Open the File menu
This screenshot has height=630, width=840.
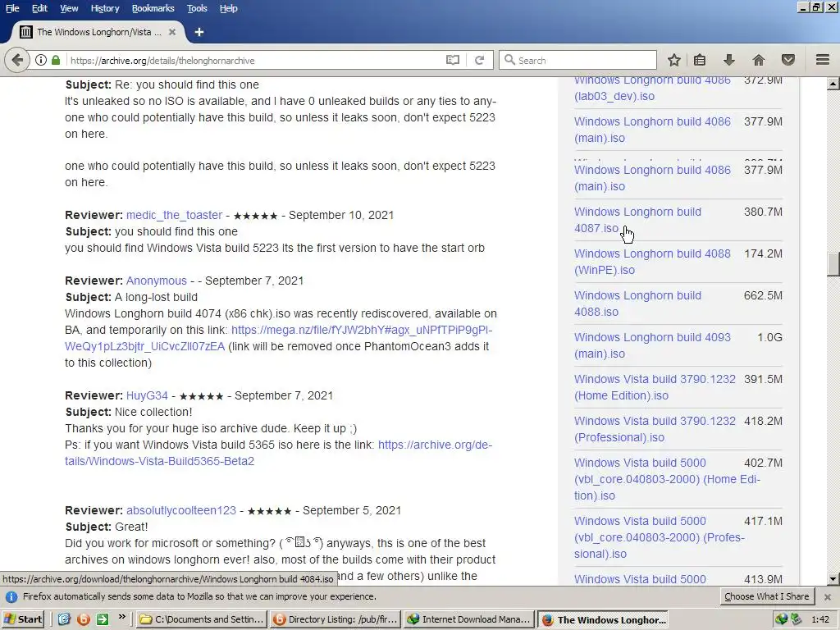coord(11,8)
